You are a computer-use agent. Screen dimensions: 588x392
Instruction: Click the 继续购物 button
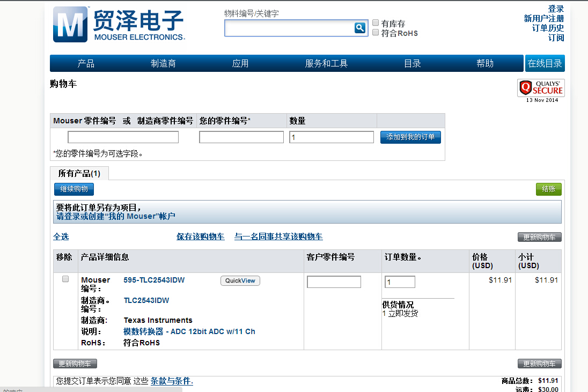74,189
